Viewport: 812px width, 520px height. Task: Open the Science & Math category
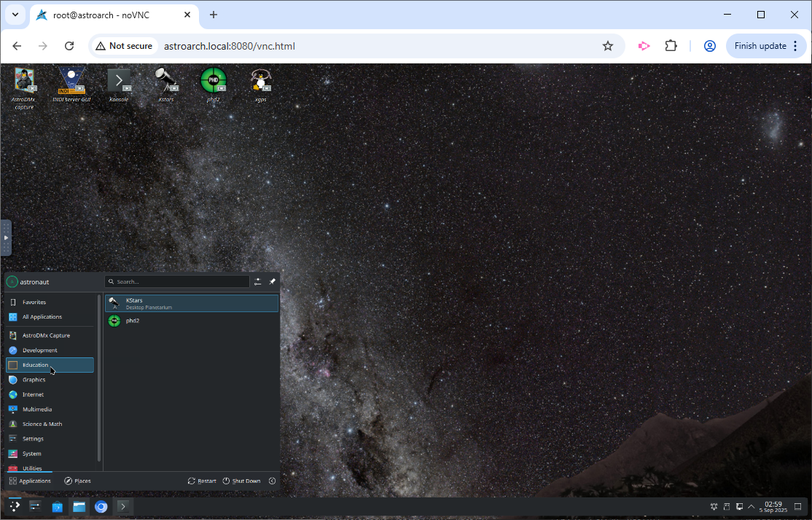click(x=50, y=424)
